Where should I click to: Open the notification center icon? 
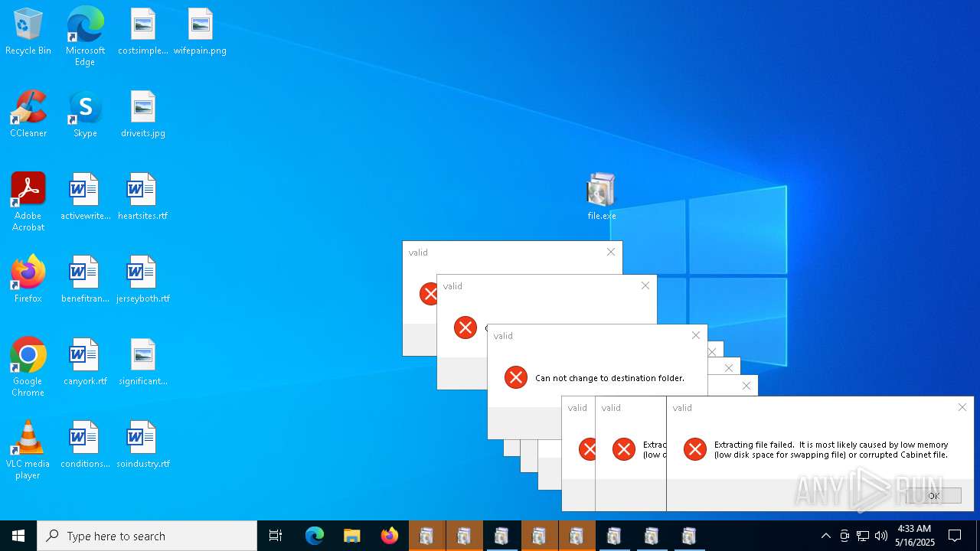point(955,536)
